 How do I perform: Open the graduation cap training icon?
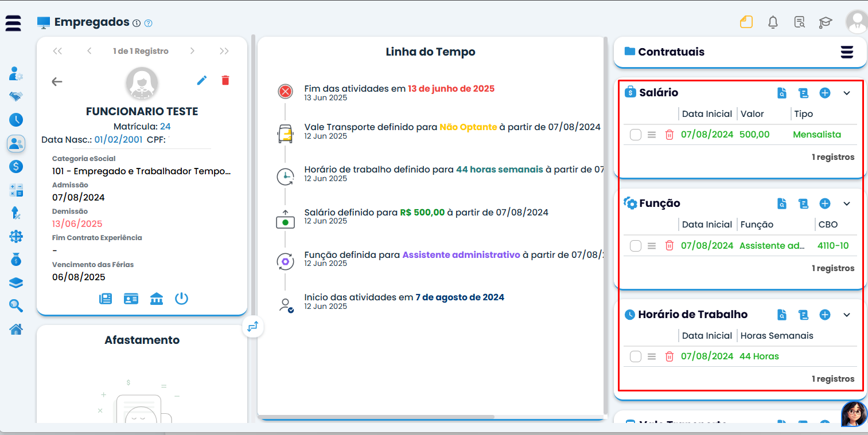[x=825, y=22]
